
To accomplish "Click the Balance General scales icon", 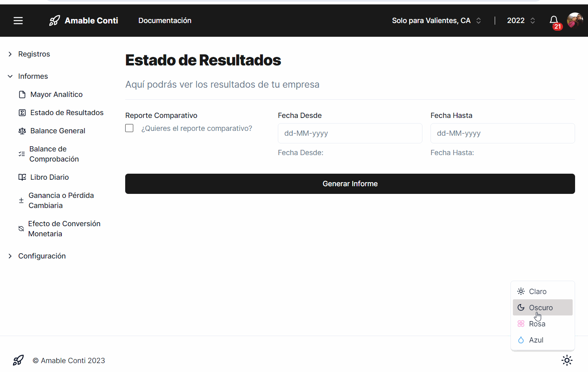I will click(x=22, y=131).
